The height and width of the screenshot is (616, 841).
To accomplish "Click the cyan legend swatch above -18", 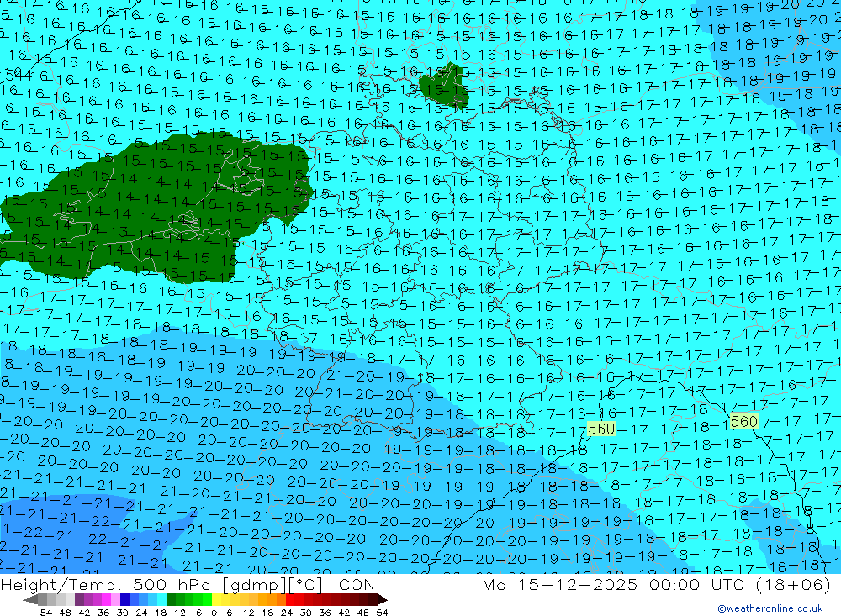I will (x=161, y=600).
